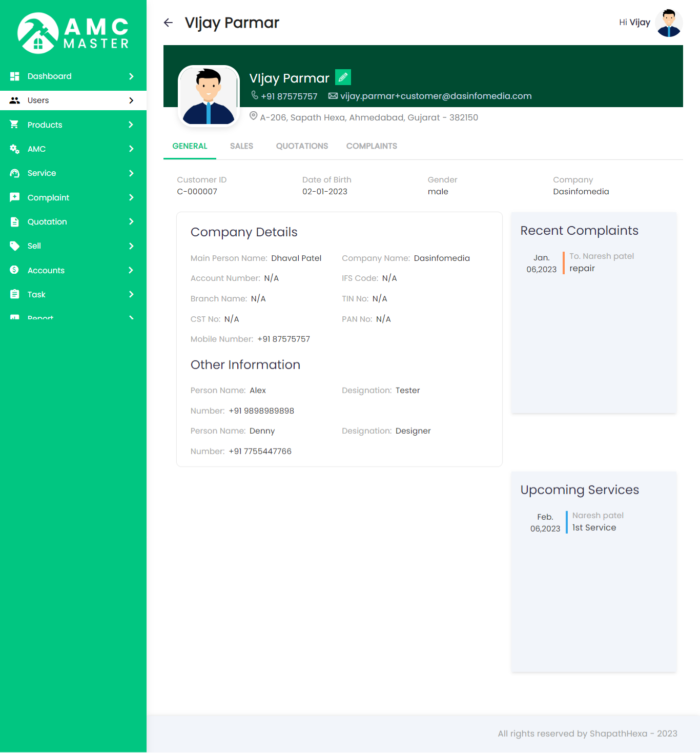Image resolution: width=700 pixels, height=753 pixels.
Task: Click the AMC gears icon
Action: click(x=15, y=149)
